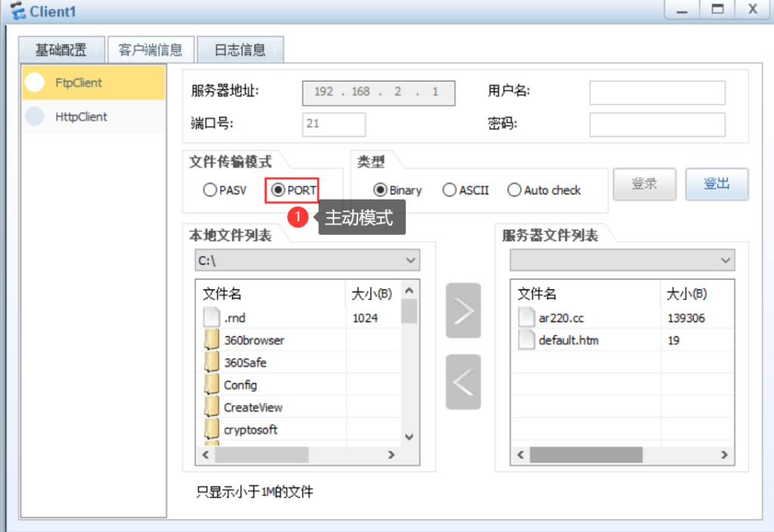Click the local list vertical scrollbar thumb
Screen dimensions: 774x532
[409, 311]
